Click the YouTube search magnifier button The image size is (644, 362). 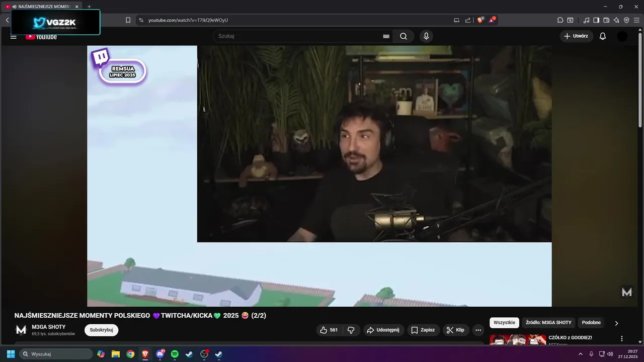(x=404, y=36)
